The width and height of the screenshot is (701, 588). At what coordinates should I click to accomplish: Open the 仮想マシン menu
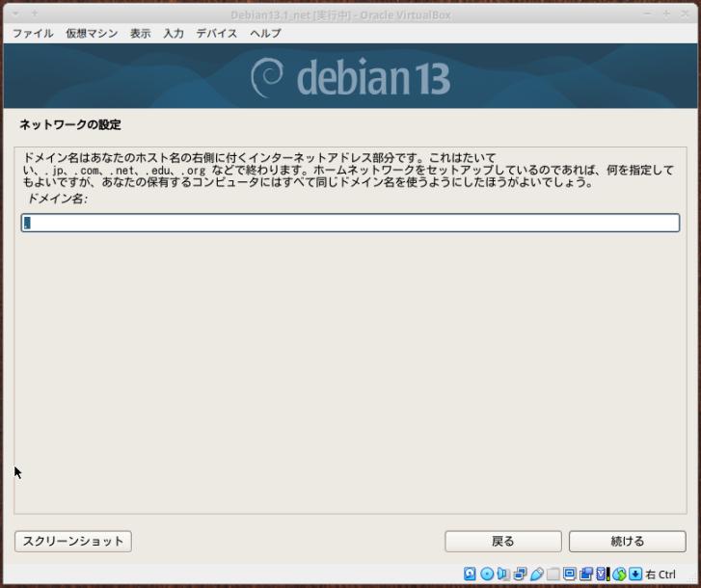tap(92, 33)
